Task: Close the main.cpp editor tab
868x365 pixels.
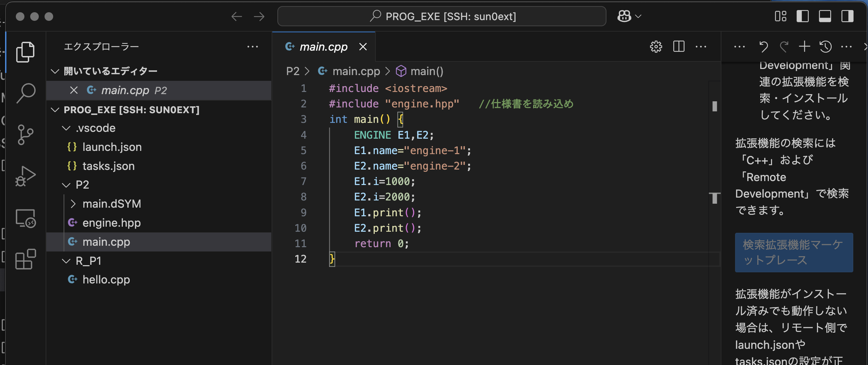Action: [363, 47]
